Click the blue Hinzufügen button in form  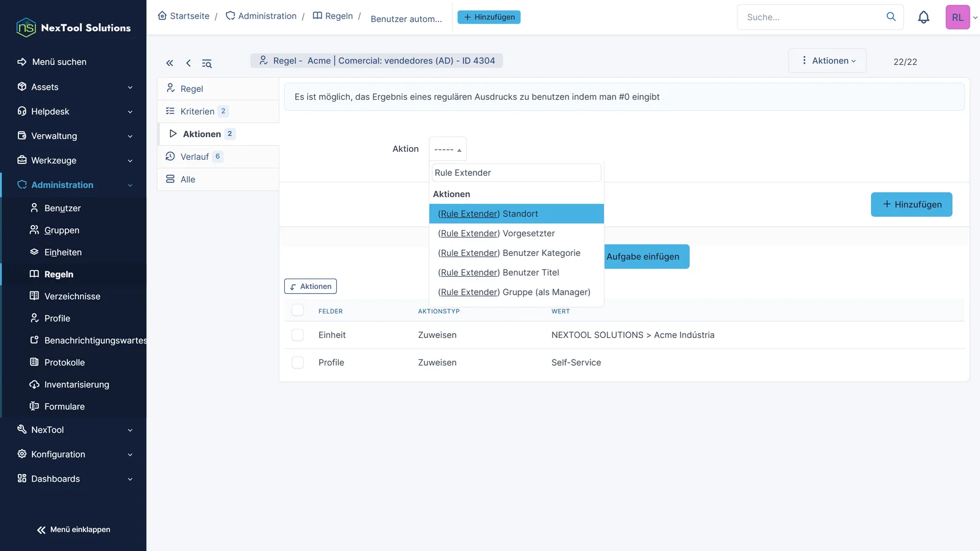click(x=911, y=204)
